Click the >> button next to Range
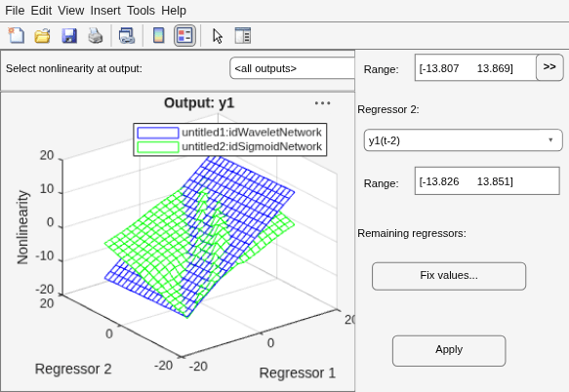The height and width of the screenshot is (392, 569). tap(549, 67)
